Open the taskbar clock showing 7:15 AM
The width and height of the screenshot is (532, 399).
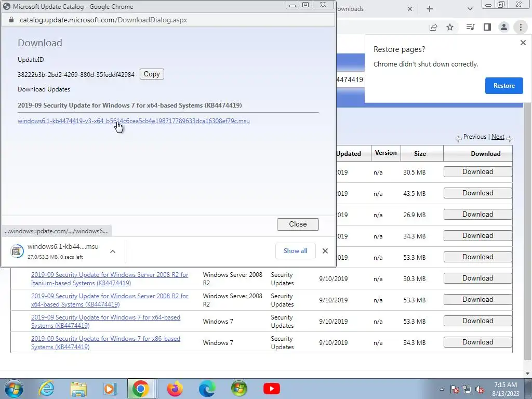pyautogui.click(x=505, y=389)
